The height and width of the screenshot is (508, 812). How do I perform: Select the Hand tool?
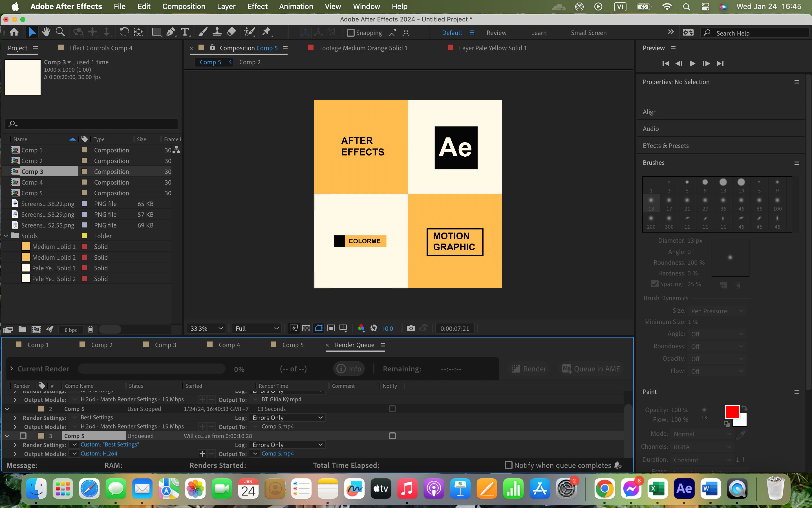[x=46, y=32]
